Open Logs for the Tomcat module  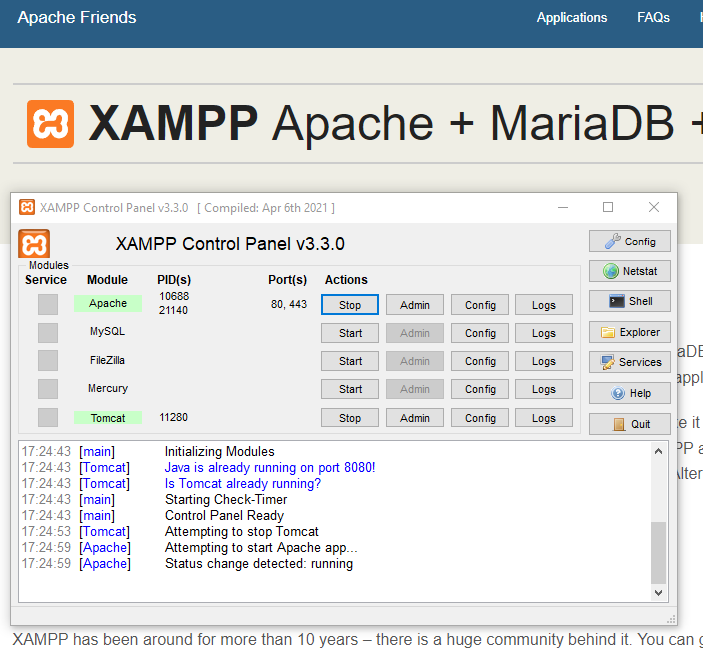click(x=543, y=418)
